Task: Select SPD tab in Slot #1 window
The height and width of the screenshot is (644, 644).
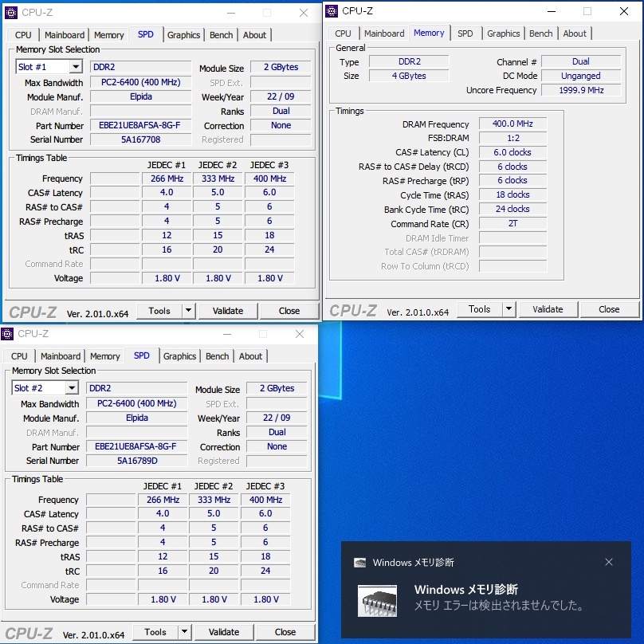Action: click(x=146, y=34)
